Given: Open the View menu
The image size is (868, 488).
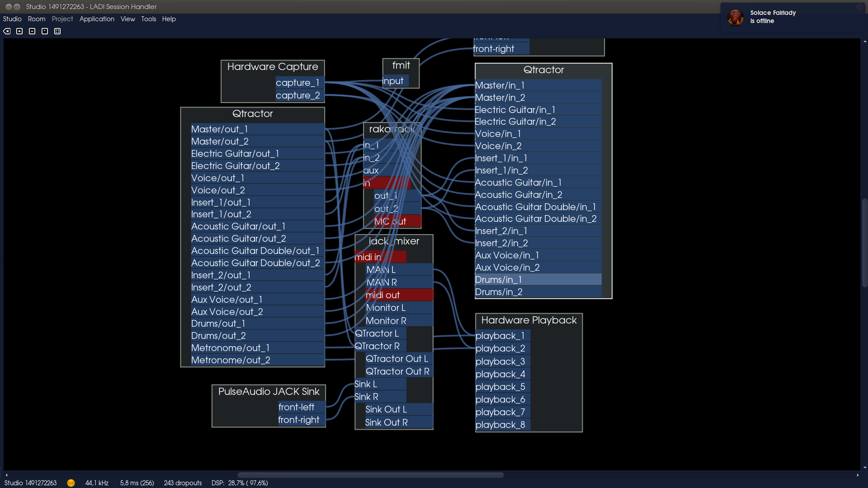Looking at the screenshot, I should 128,19.
